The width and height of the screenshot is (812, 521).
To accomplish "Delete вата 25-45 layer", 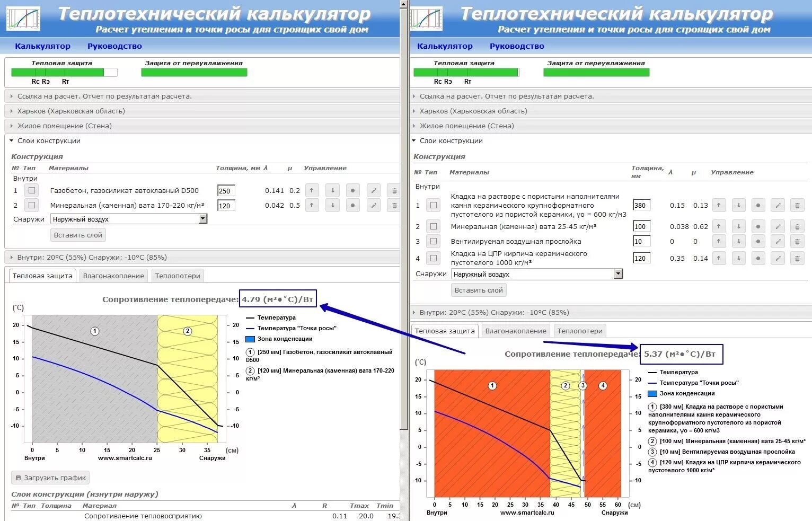I will pos(797,226).
